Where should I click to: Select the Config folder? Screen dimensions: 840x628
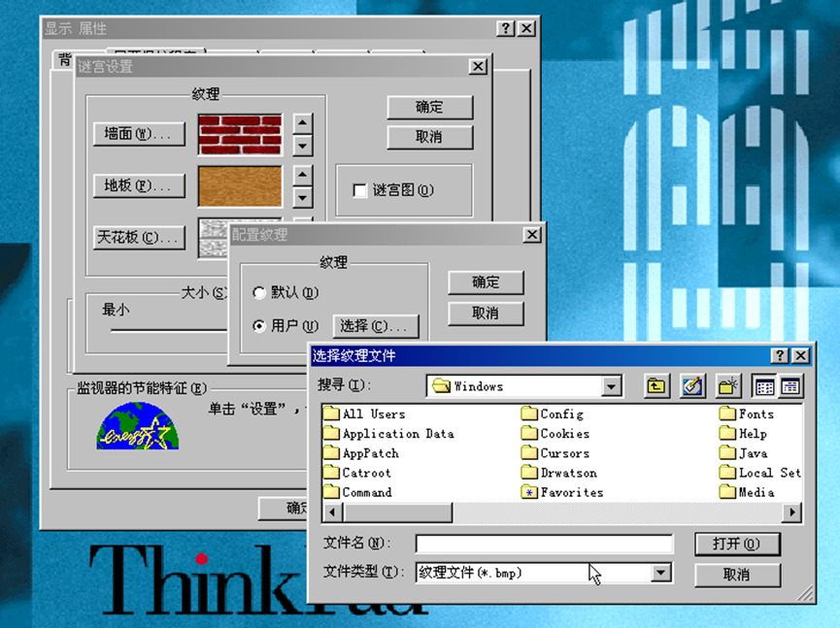point(553,413)
